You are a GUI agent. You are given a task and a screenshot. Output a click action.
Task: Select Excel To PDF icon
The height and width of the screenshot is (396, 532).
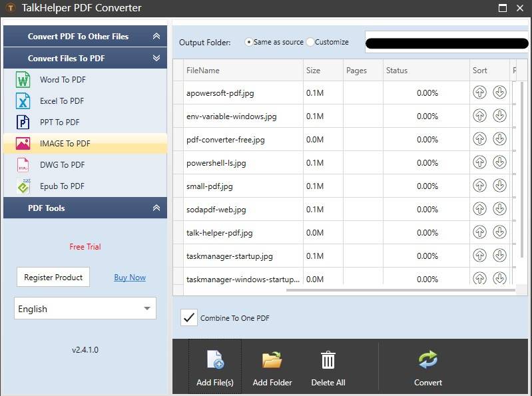(x=23, y=101)
